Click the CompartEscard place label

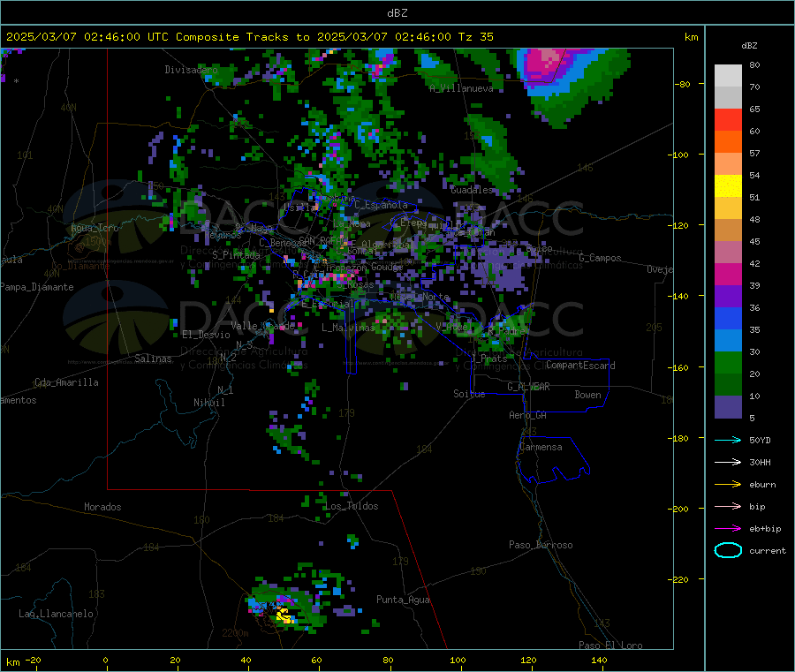(580, 366)
